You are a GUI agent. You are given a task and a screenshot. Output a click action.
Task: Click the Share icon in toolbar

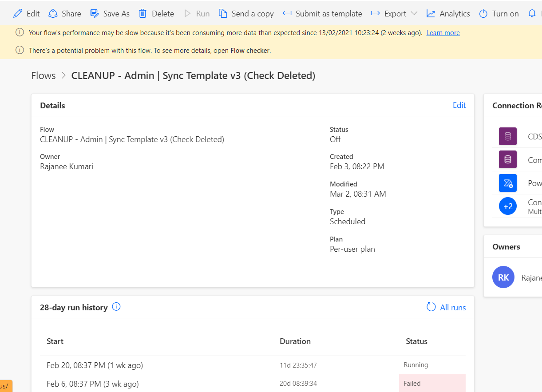click(53, 14)
